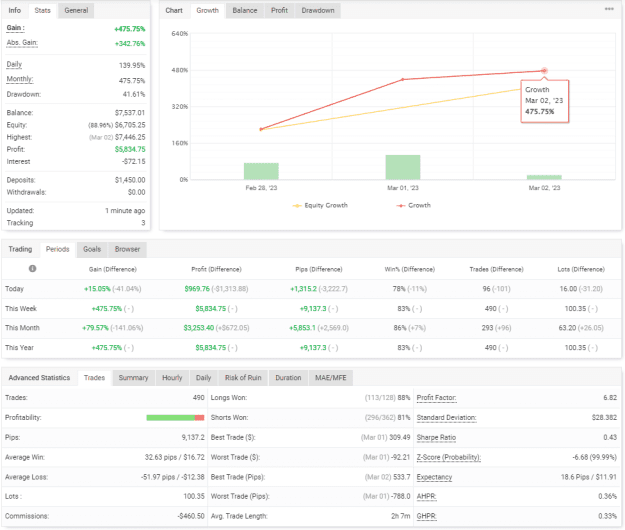Image resolution: width=625 pixels, height=530 pixels.
Task: Open the Risk of Ruin tab
Action: tap(243, 377)
